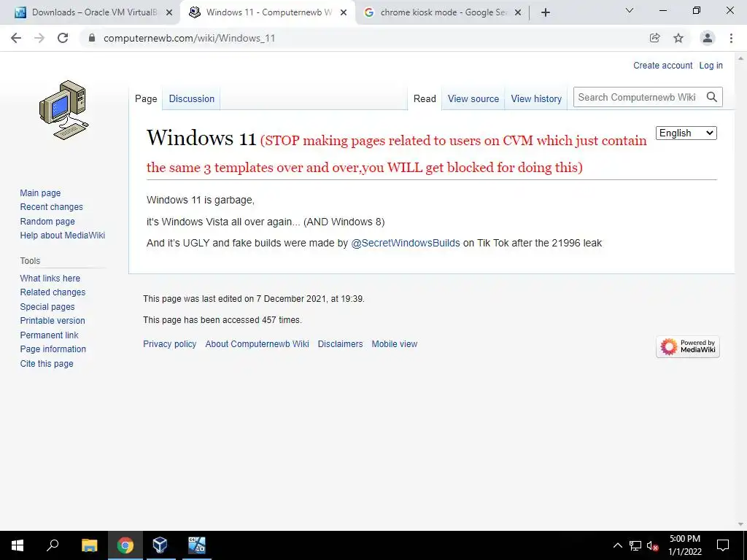The width and height of the screenshot is (747, 560).
Task: Select the Read view tab
Action: (425, 98)
